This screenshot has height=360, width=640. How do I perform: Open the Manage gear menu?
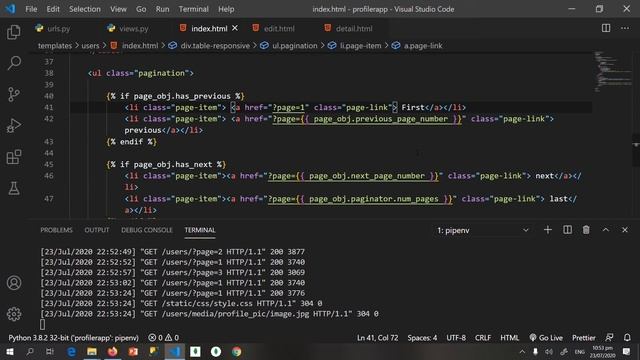(14, 314)
